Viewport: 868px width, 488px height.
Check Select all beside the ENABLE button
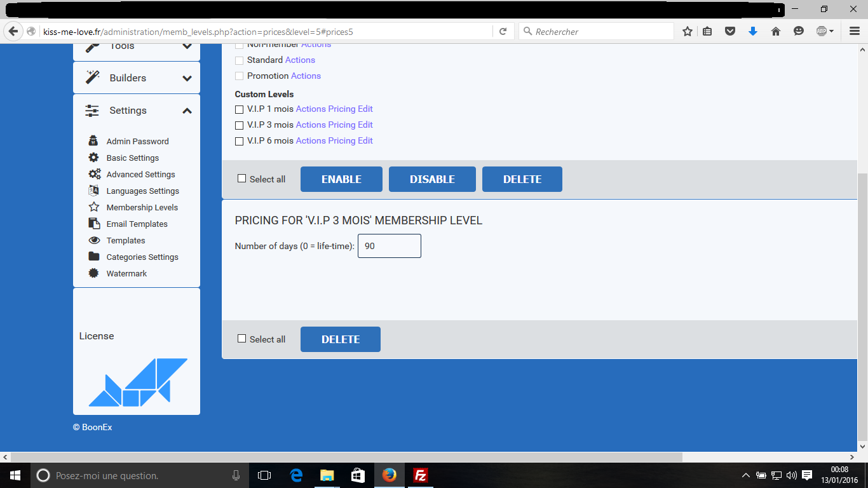click(x=241, y=179)
